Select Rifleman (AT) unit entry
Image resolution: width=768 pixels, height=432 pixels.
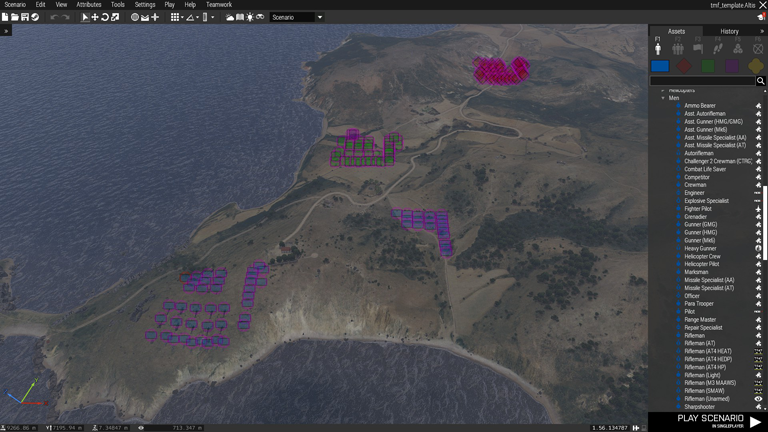[700, 343]
